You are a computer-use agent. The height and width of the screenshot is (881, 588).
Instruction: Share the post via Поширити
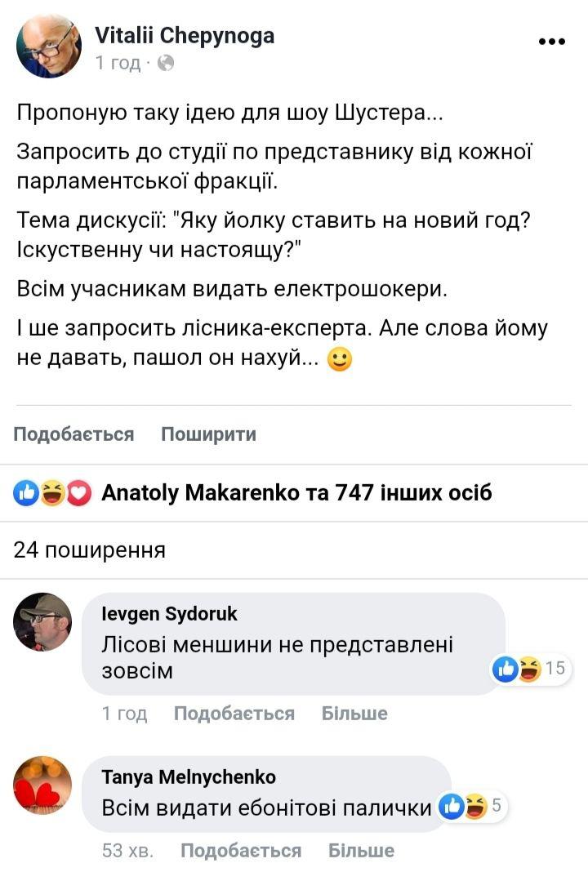(208, 434)
